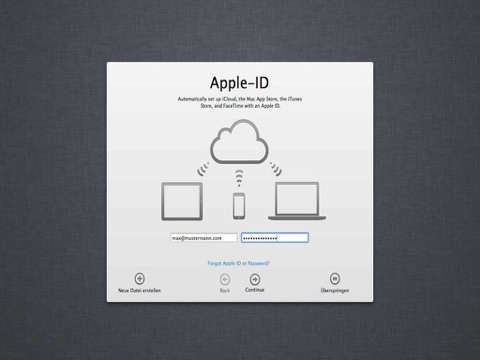The width and height of the screenshot is (480, 360).
Task: Click the iCloud cloud illustration
Action: point(239,142)
